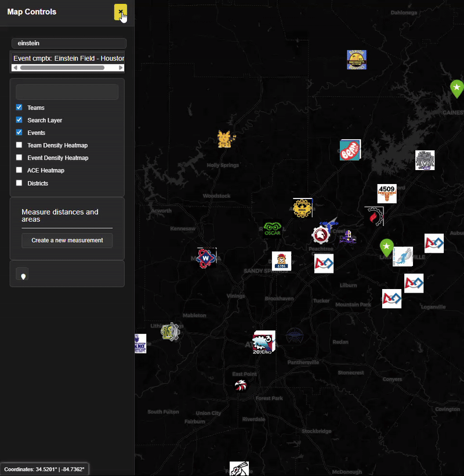This screenshot has width=464, height=476.
Task: Click the white pin marker button
Action: 23,274
